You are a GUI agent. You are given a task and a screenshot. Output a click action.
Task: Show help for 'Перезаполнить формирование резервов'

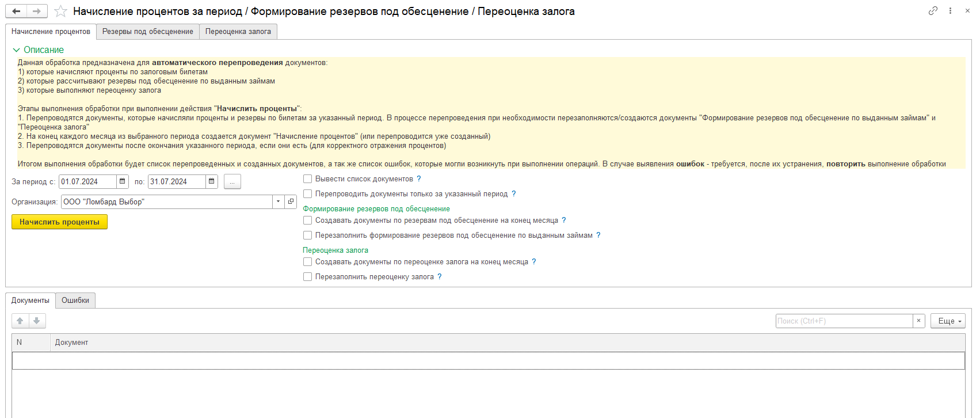coord(598,235)
